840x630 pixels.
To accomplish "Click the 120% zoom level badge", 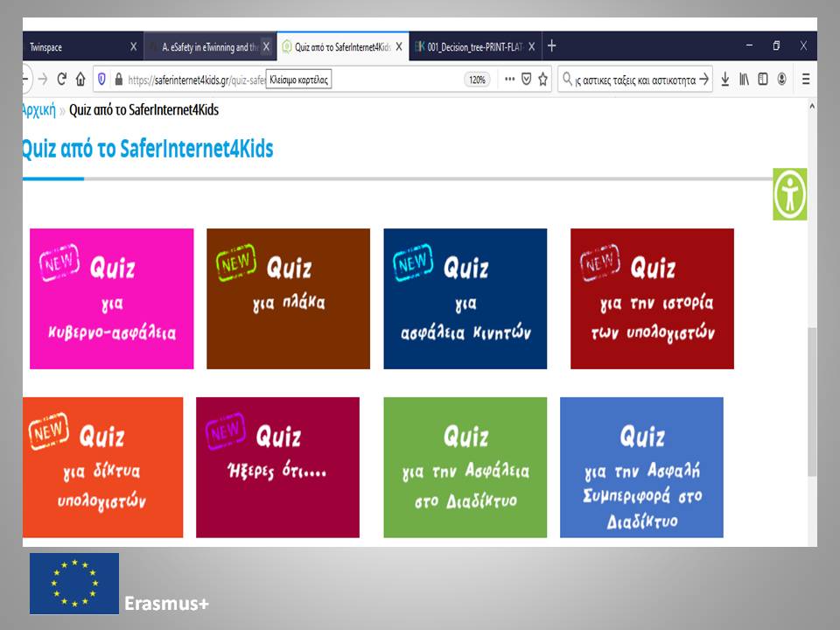I will [x=478, y=80].
